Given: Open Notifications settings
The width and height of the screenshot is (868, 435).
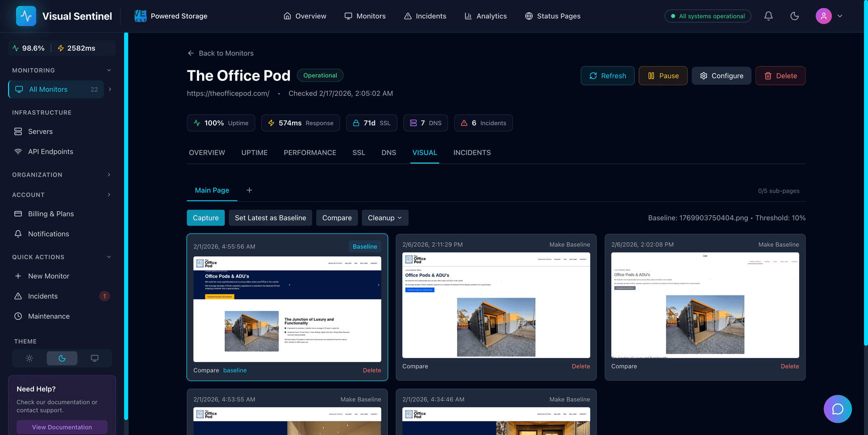Looking at the screenshot, I should (47, 234).
